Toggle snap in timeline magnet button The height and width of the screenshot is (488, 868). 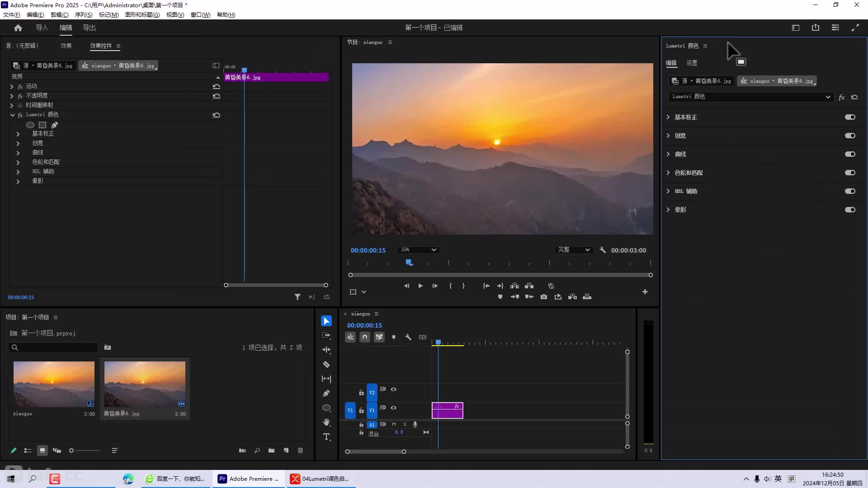[x=365, y=337]
